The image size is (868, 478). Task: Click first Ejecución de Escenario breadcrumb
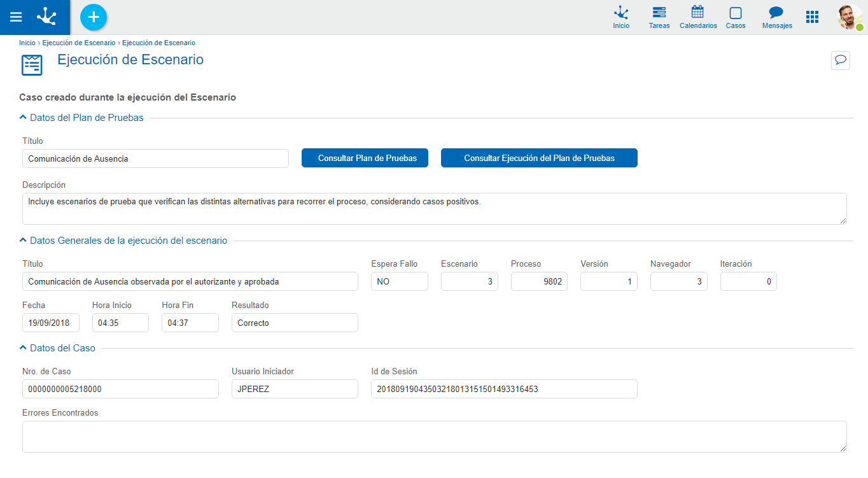click(x=79, y=43)
